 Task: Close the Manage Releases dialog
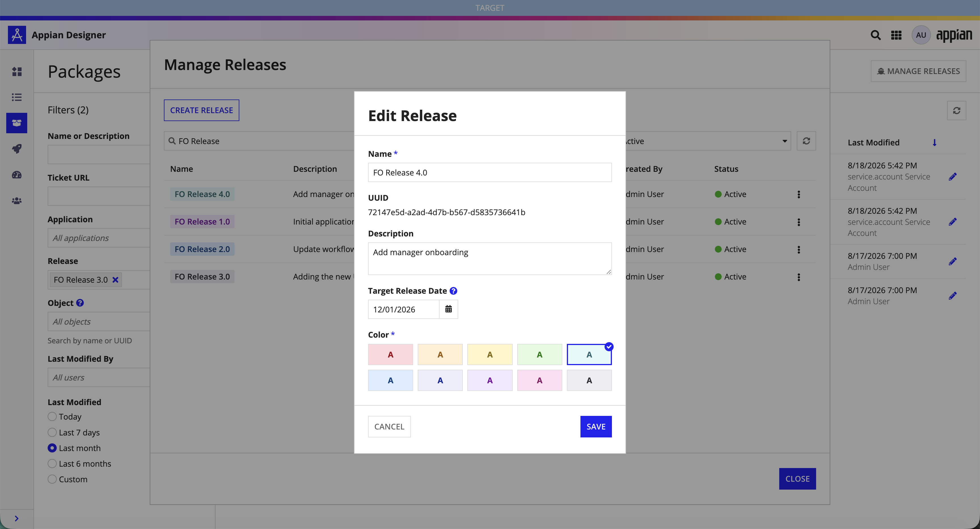coord(797,479)
